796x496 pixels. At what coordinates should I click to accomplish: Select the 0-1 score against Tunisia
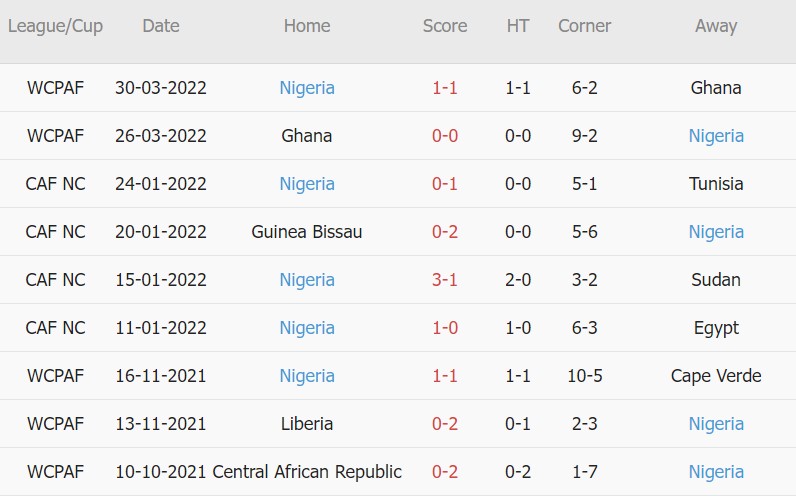pos(445,184)
